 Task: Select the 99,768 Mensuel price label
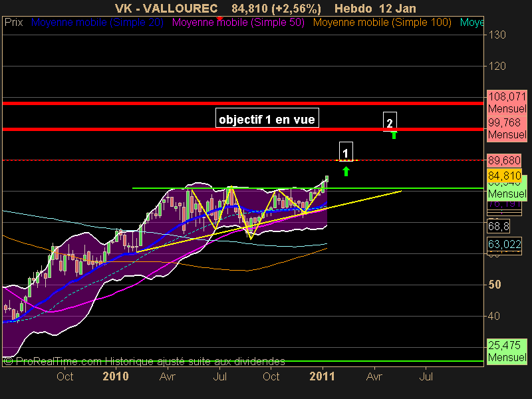click(x=507, y=128)
